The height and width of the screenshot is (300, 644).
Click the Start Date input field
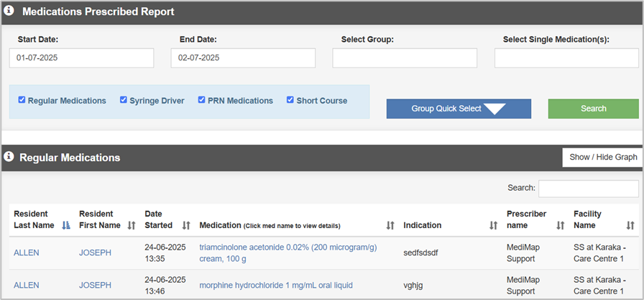coord(81,58)
